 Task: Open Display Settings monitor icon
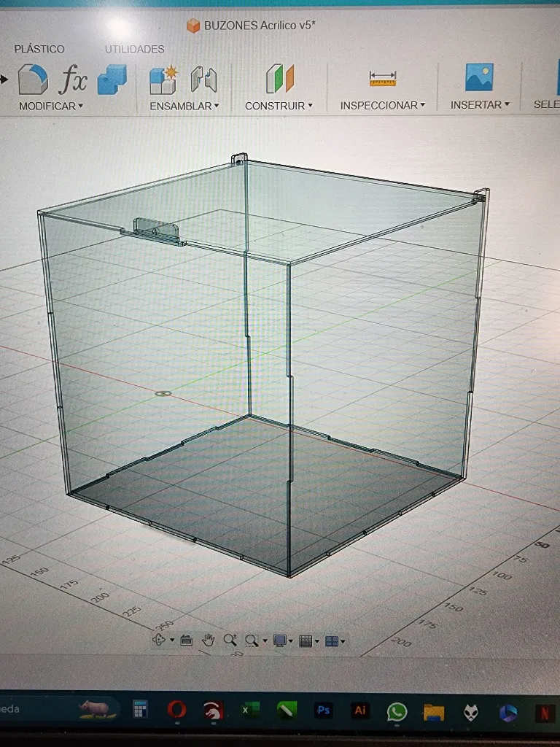pyautogui.click(x=279, y=641)
